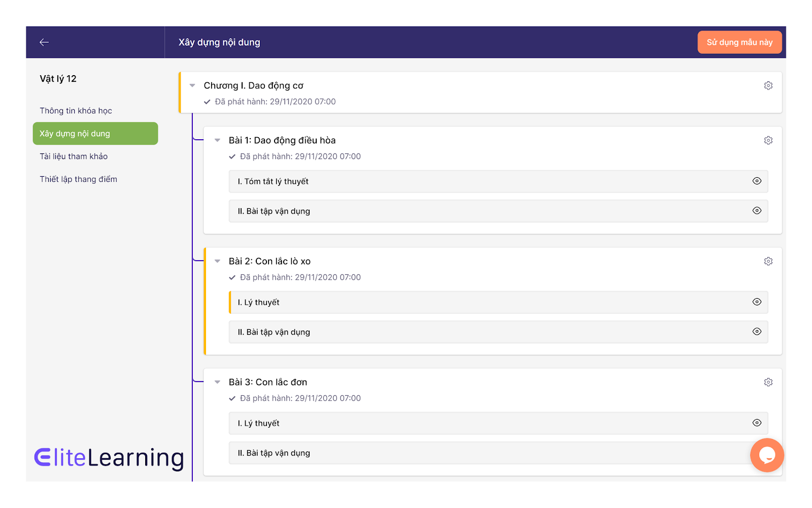Open Thiết lập thang điểm sidebar item

(79, 179)
